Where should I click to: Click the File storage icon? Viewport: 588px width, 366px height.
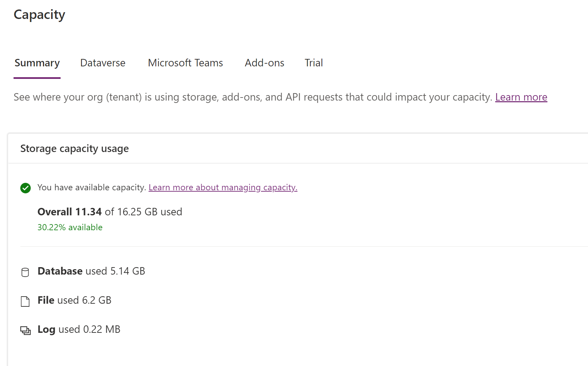(25, 301)
